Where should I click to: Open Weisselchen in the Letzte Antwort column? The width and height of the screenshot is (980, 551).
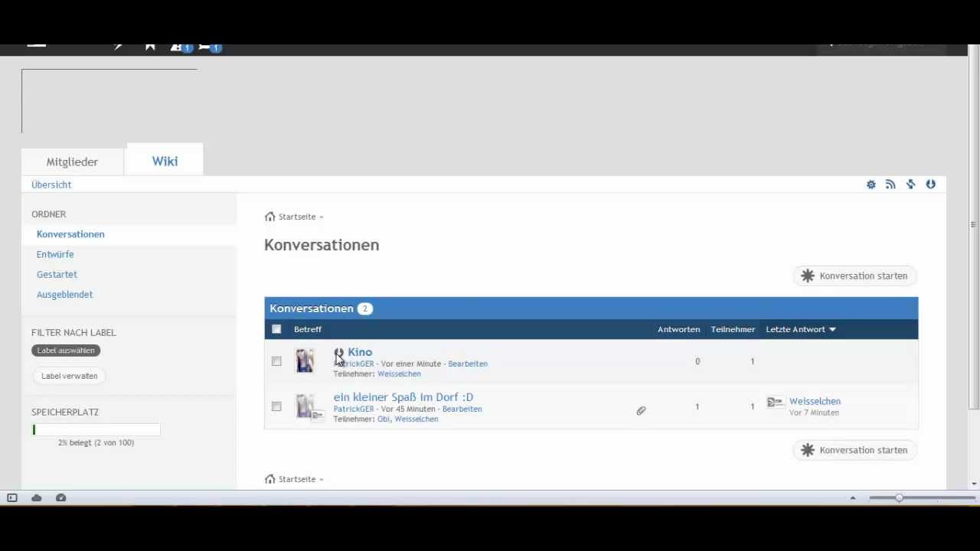tap(815, 401)
